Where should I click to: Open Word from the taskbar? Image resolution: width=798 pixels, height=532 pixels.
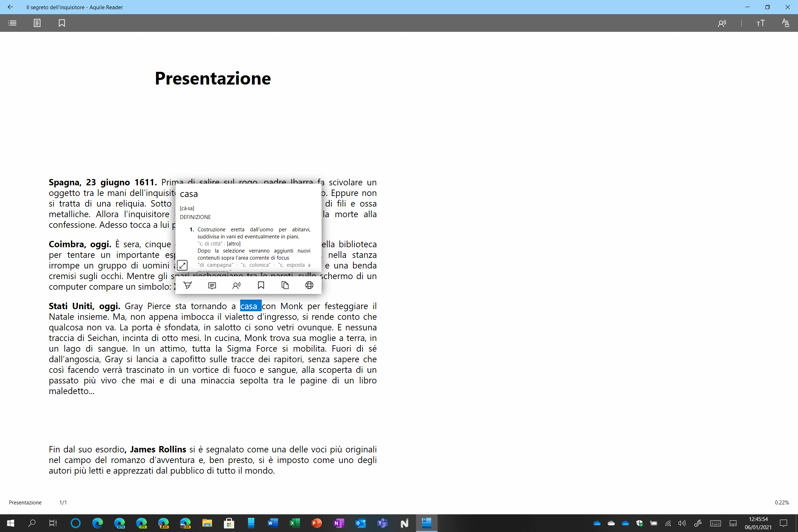pyautogui.click(x=273, y=523)
